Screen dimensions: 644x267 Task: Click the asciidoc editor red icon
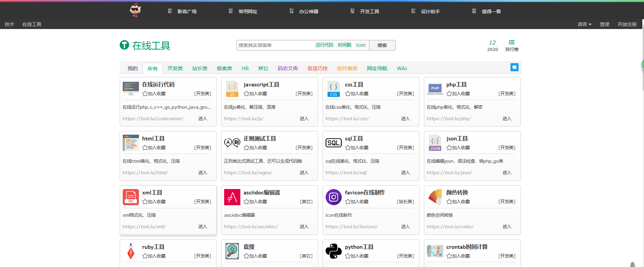click(x=232, y=197)
